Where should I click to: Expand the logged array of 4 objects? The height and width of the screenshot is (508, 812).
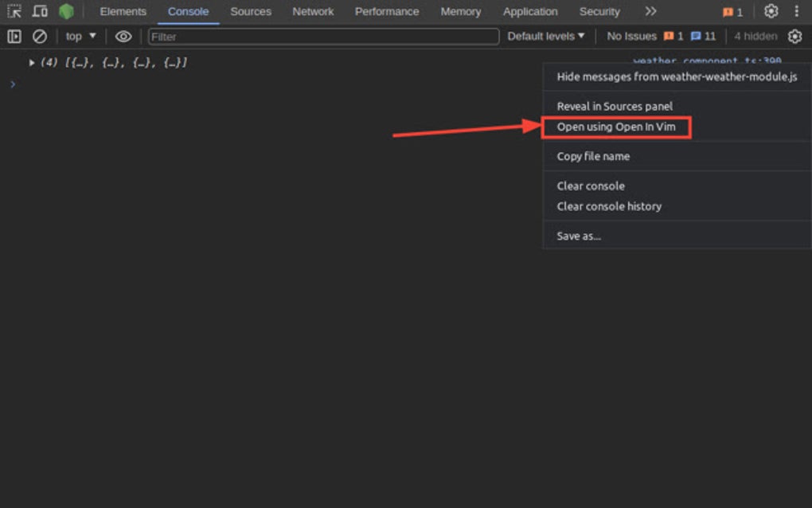click(x=32, y=63)
